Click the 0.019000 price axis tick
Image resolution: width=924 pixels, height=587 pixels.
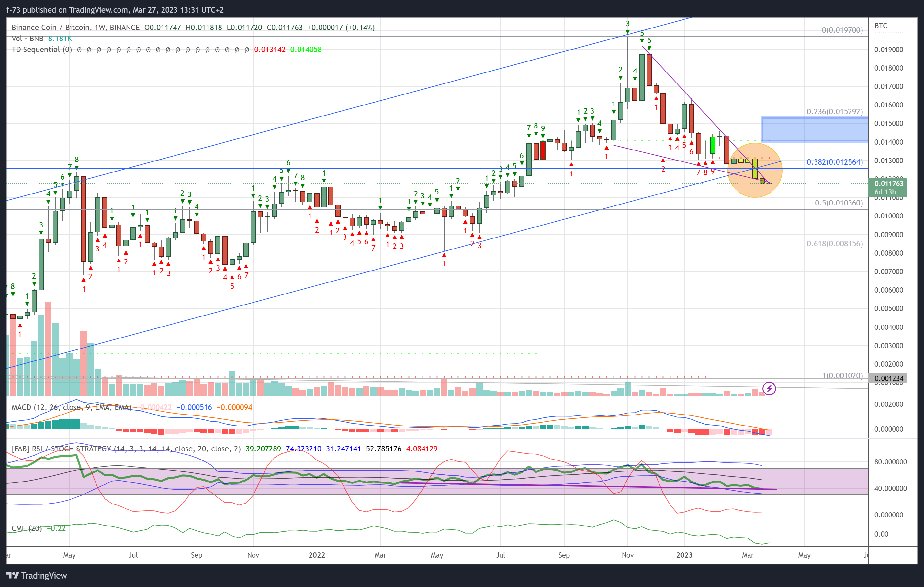point(889,50)
